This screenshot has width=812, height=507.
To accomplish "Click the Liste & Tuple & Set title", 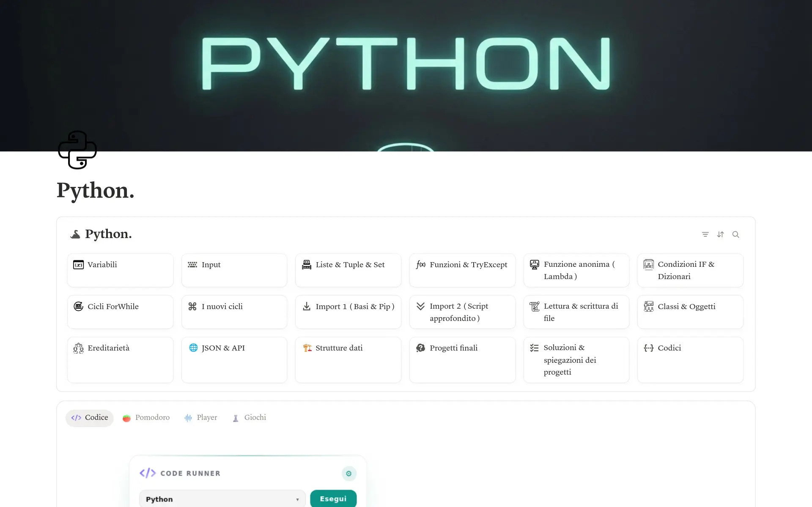I will coord(350,265).
